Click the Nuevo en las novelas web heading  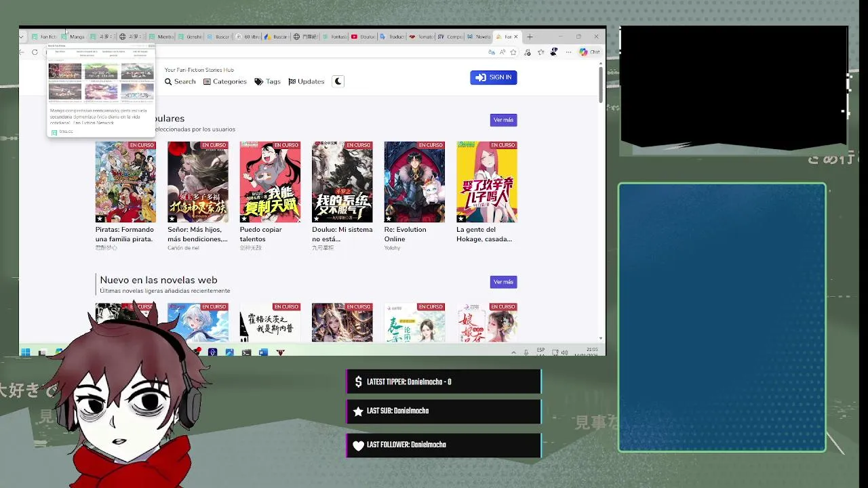click(159, 280)
